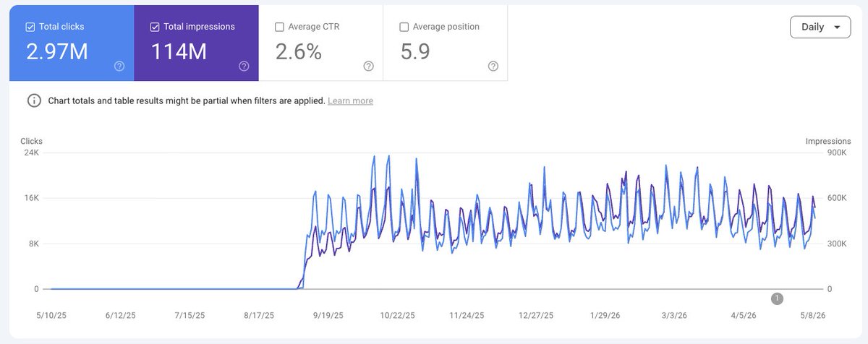
Task: Click the 8/17/25 date label on axis
Action: click(x=259, y=316)
